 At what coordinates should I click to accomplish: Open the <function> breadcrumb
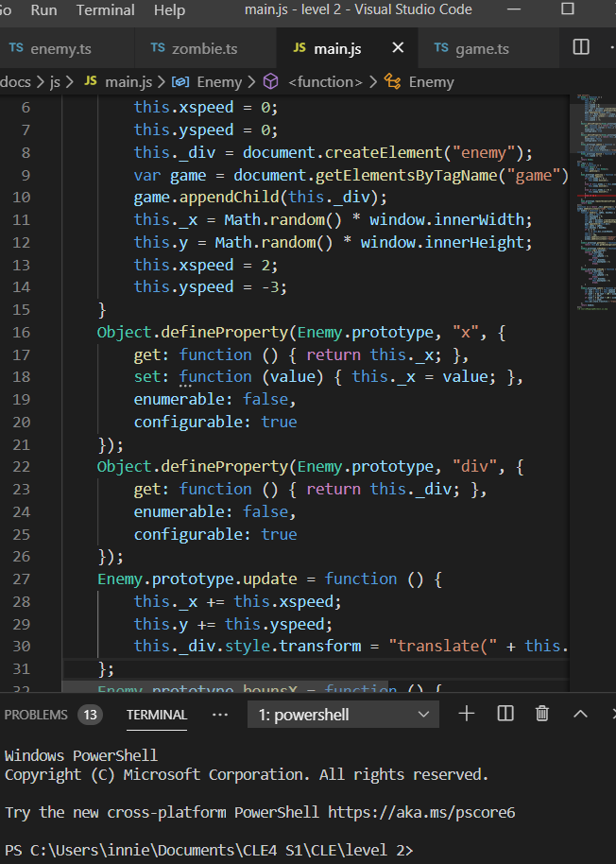pos(325,82)
